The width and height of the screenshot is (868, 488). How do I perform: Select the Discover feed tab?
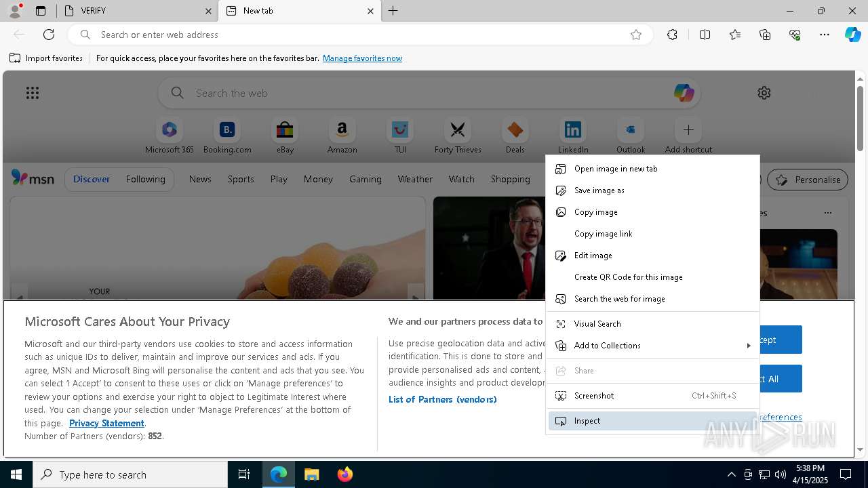(92, 179)
